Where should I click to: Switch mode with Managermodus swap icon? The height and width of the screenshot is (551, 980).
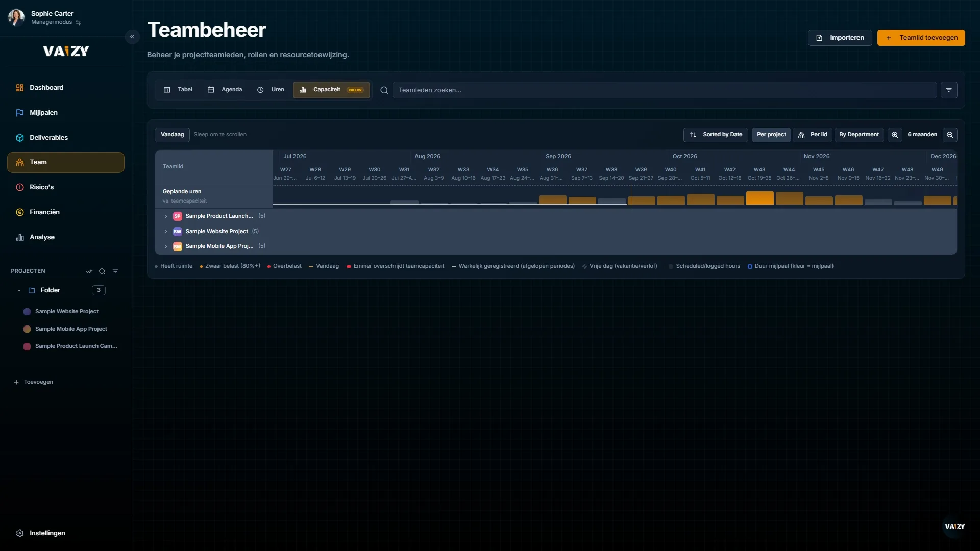click(x=78, y=22)
